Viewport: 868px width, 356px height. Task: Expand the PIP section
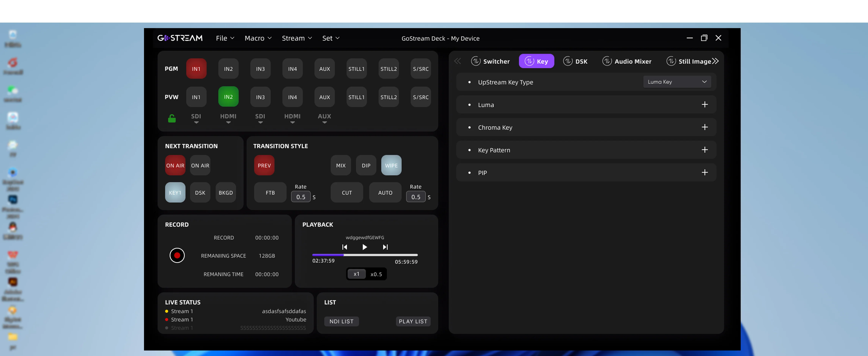coord(705,172)
